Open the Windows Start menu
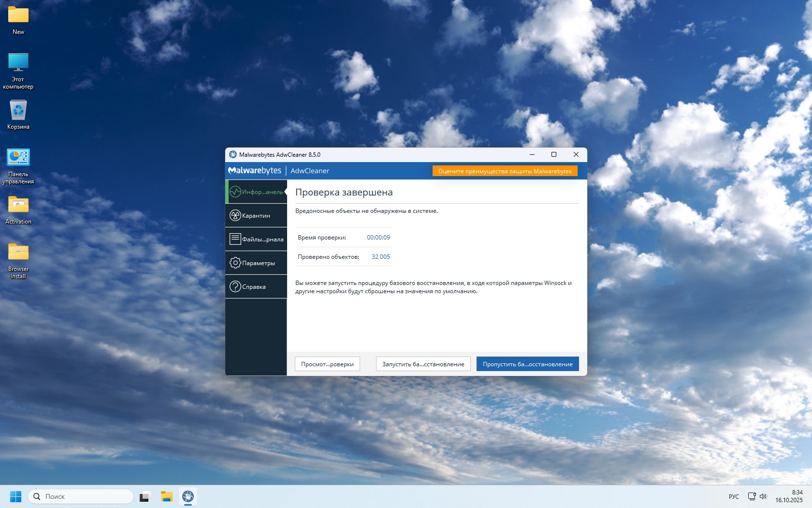Viewport: 812px width, 508px height. point(16,496)
